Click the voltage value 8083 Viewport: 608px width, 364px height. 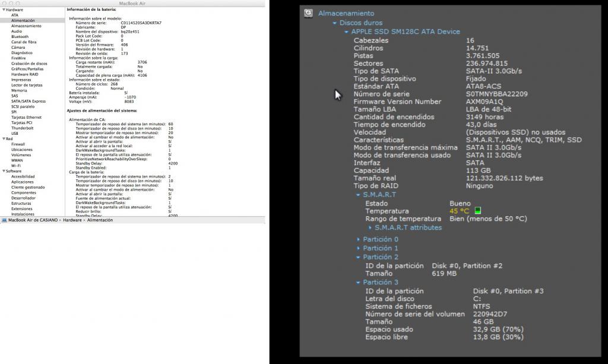pyautogui.click(x=129, y=102)
